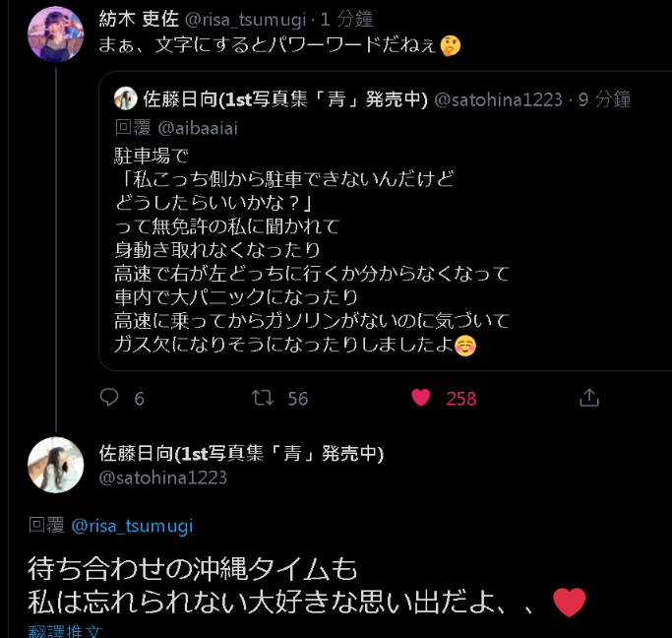The height and width of the screenshot is (638, 672).
Task: Open the share icon menu
Action: coord(589,397)
